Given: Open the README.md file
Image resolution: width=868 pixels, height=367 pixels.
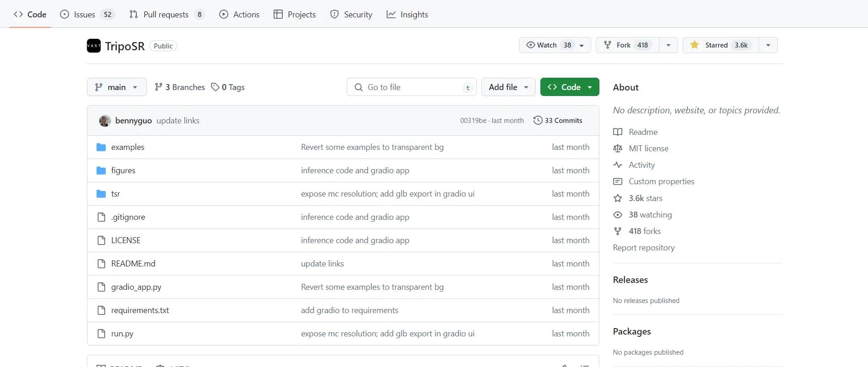Looking at the screenshot, I should click(x=133, y=264).
